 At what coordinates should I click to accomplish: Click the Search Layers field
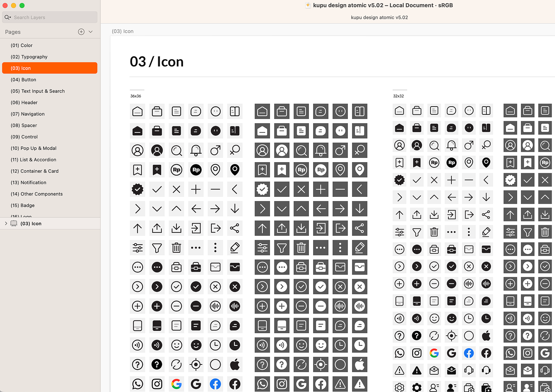[x=50, y=17]
